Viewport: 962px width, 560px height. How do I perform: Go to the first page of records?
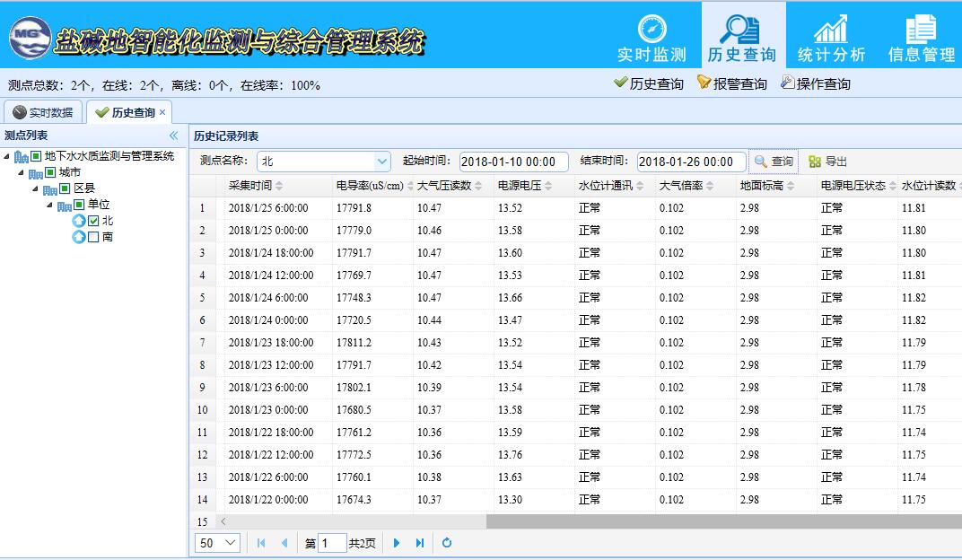(x=261, y=543)
